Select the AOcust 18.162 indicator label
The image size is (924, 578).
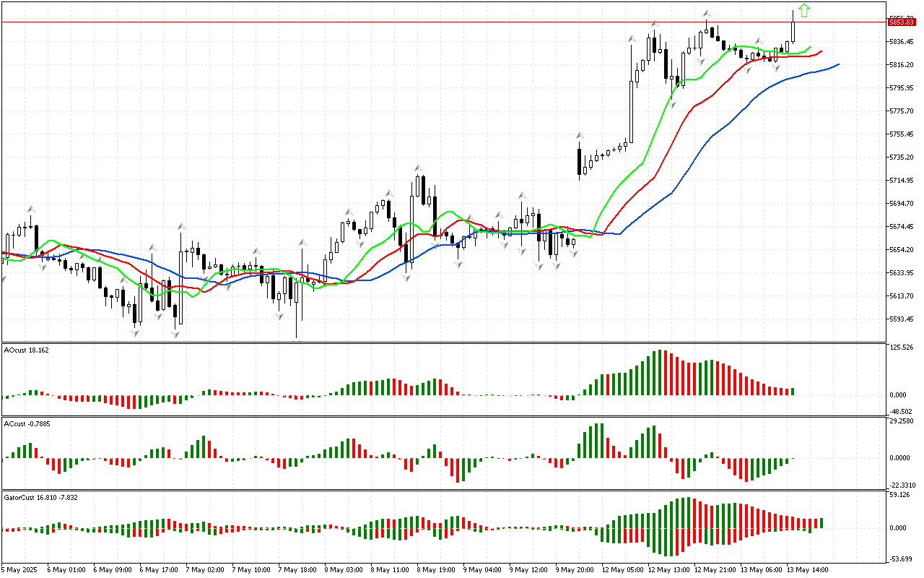click(27, 350)
